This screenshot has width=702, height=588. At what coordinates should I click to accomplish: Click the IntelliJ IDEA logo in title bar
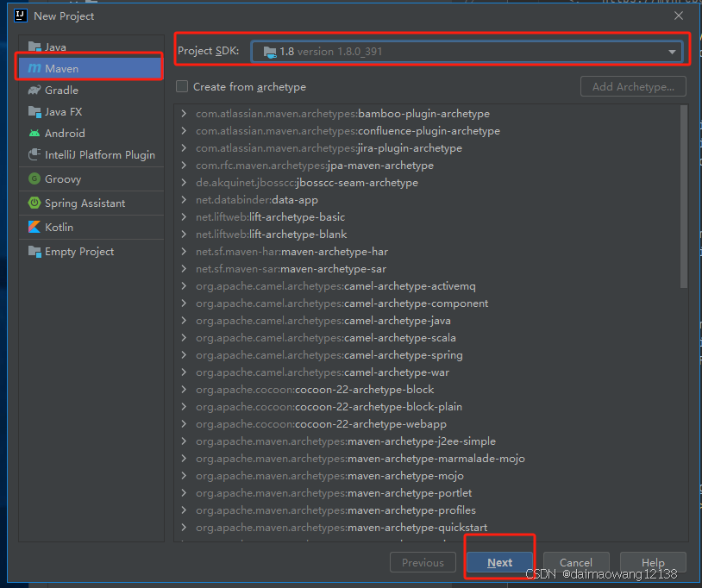[20, 16]
